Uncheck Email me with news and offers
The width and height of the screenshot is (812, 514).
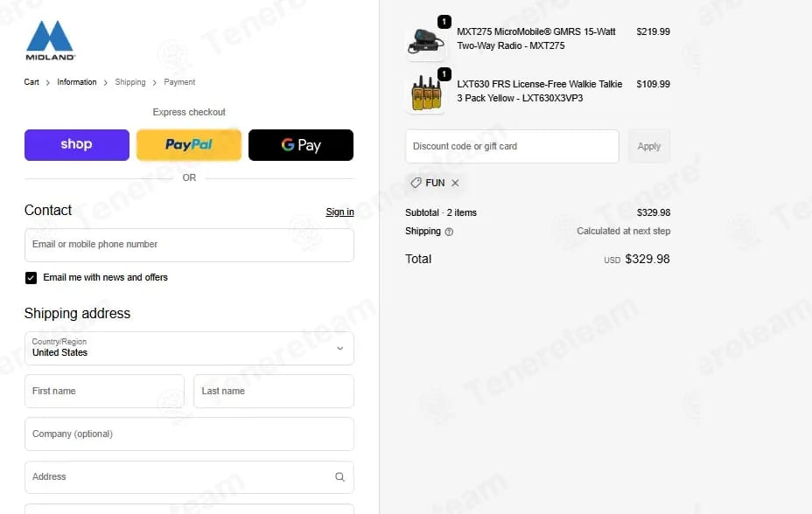click(31, 278)
